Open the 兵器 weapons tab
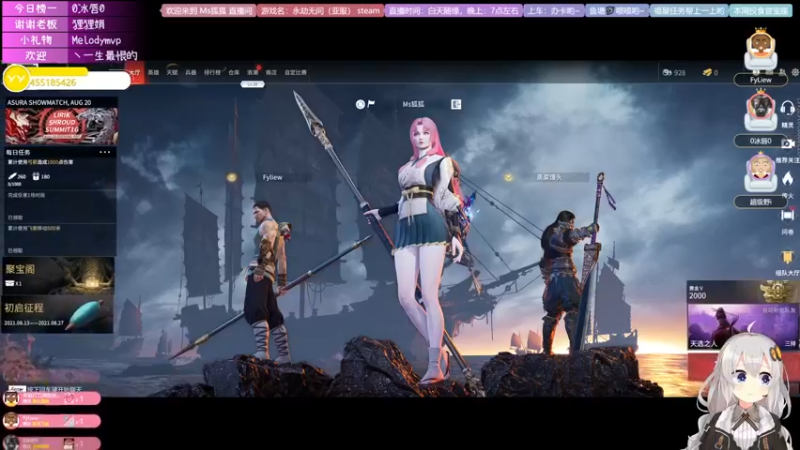The image size is (800, 450). coord(191,72)
